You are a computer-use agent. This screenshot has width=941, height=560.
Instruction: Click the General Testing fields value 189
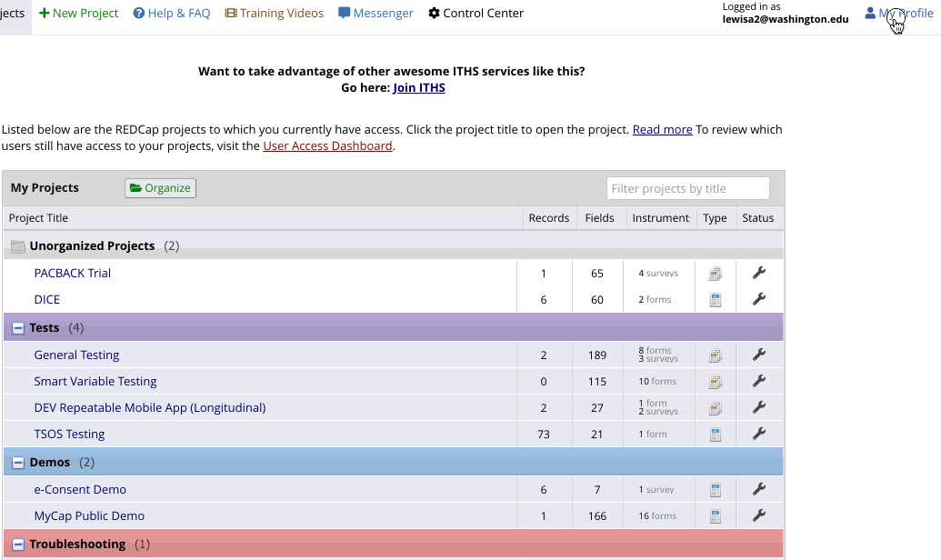(597, 355)
